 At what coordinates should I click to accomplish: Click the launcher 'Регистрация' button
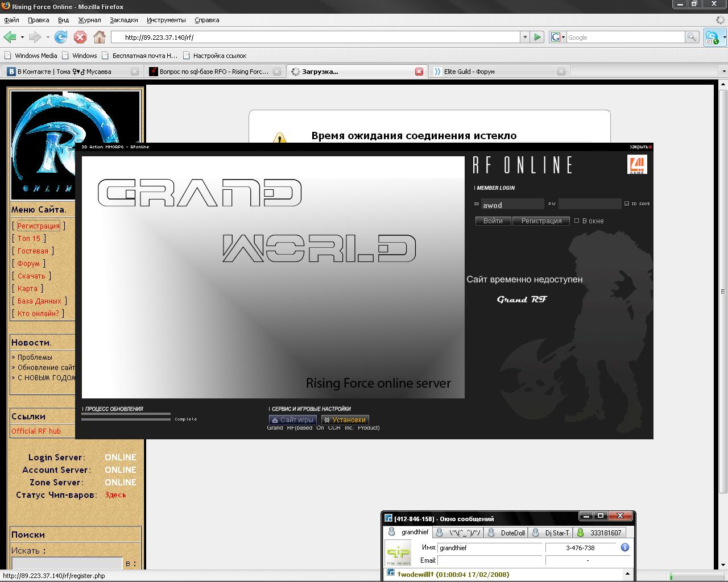click(541, 221)
